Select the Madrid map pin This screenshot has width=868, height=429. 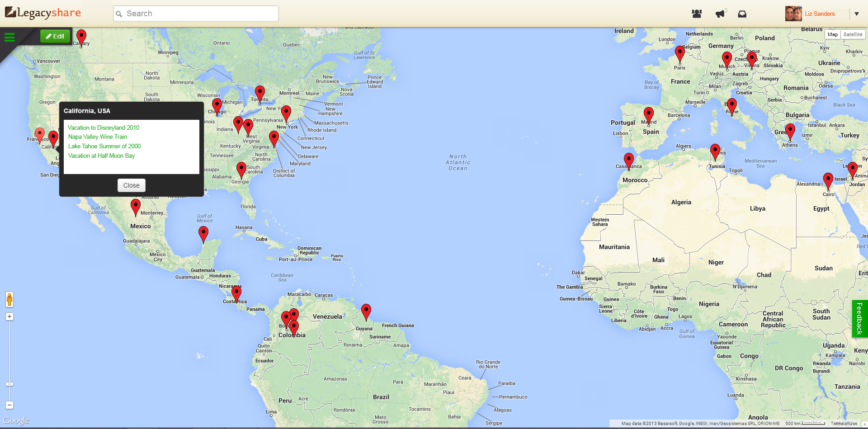tap(649, 116)
